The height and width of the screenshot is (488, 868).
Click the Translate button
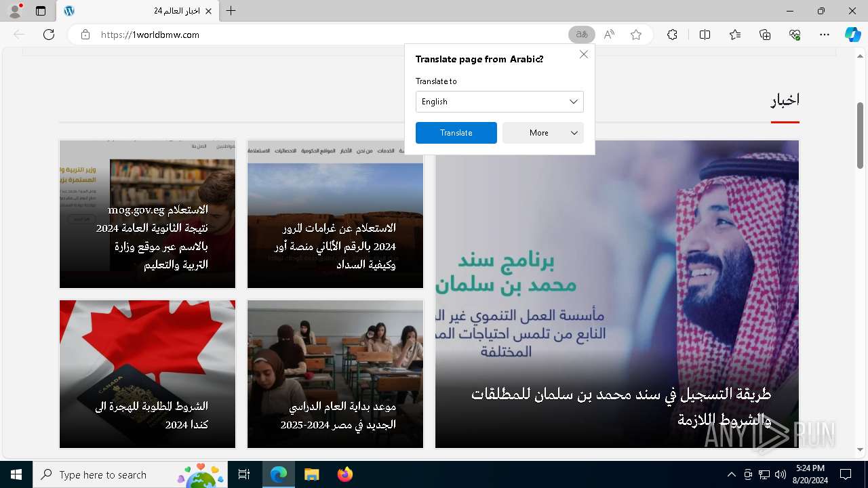(x=456, y=133)
